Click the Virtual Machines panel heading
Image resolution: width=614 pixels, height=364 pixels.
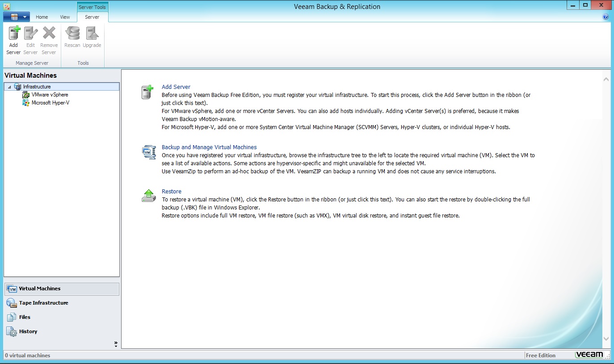31,75
